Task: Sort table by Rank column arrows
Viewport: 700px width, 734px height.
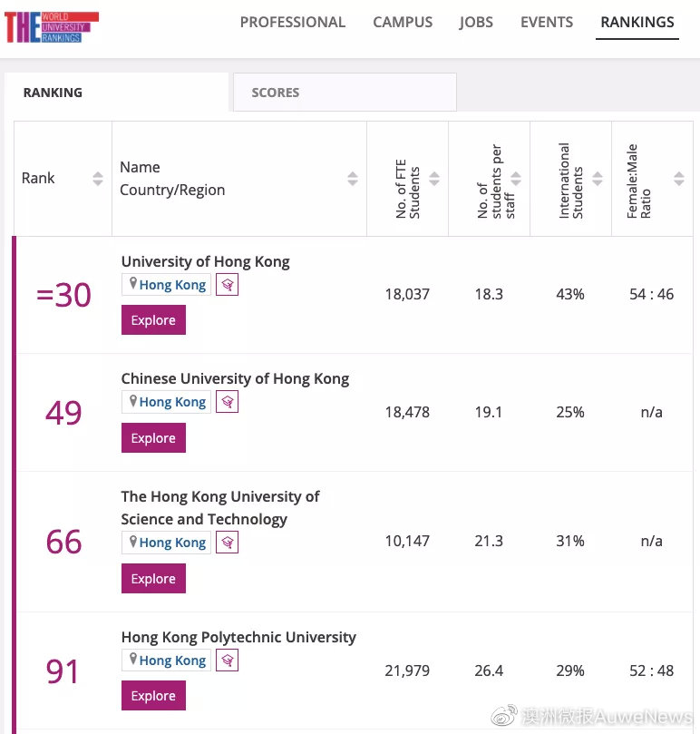Action: pos(98,179)
